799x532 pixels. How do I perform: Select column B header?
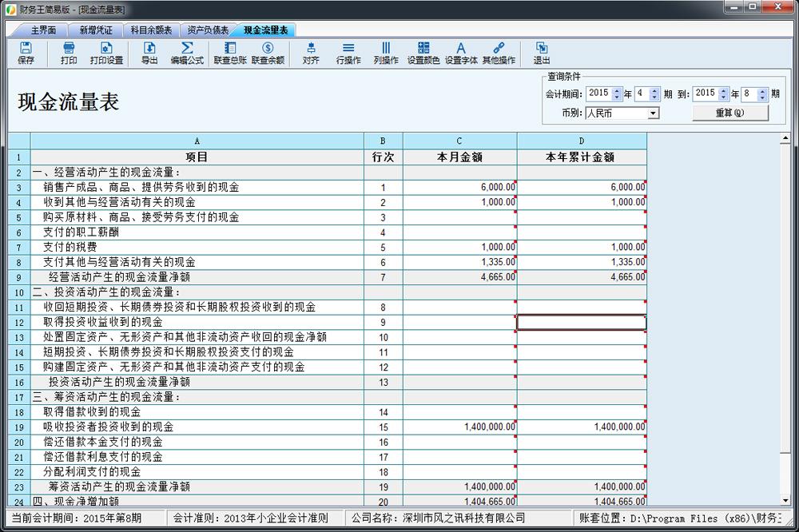(x=384, y=141)
